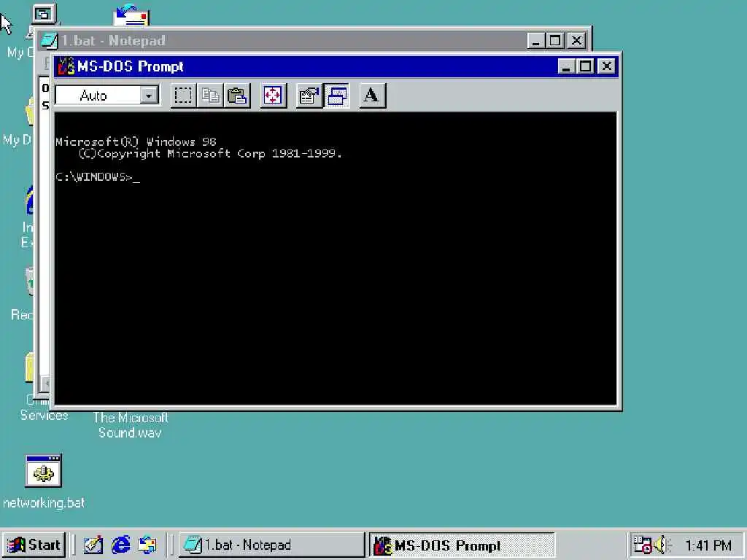Minimize the 1.bat Notepad window

click(535, 41)
